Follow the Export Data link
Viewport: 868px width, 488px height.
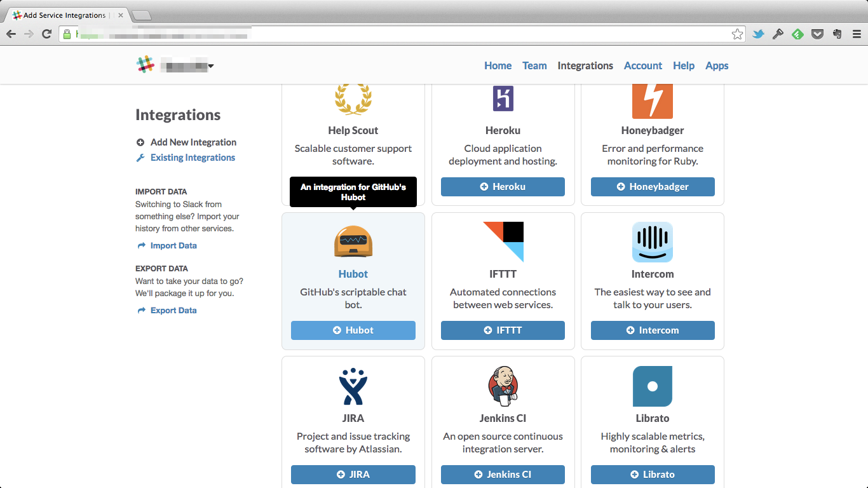click(173, 311)
